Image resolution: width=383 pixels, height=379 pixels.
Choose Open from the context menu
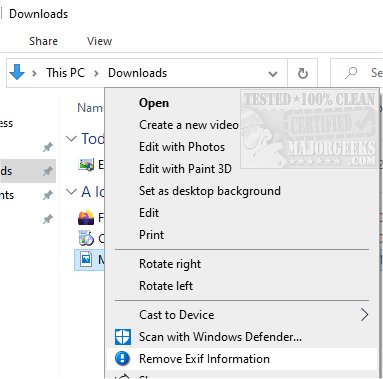click(x=154, y=103)
